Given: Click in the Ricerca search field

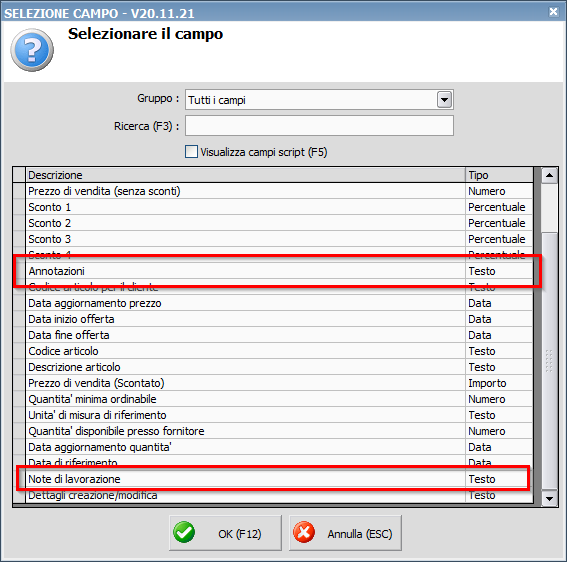Looking at the screenshot, I should coord(319,126).
